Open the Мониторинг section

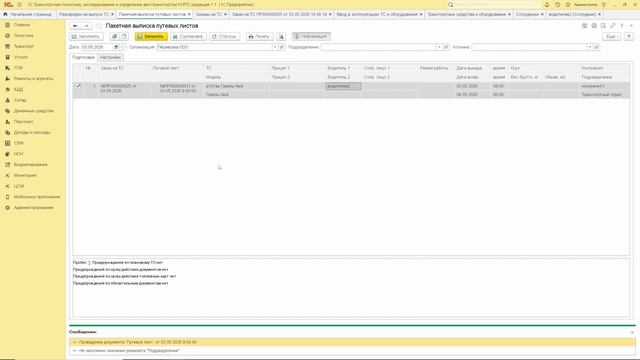(x=25, y=175)
